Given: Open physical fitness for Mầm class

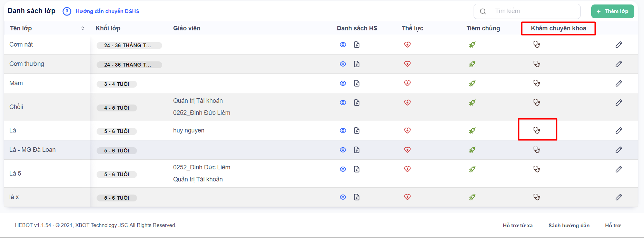Looking at the screenshot, I should pos(407,83).
